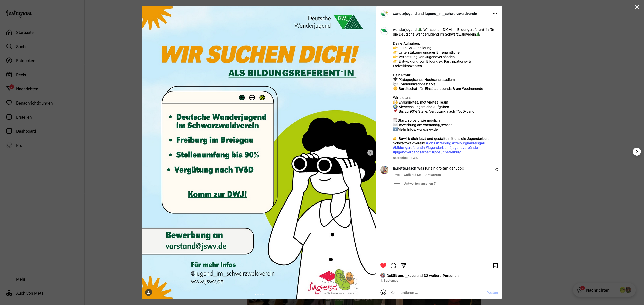This screenshot has width=644, height=305.
Task: Click the magnifier icon beside Suche
Action: pyautogui.click(x=9, y=46)
